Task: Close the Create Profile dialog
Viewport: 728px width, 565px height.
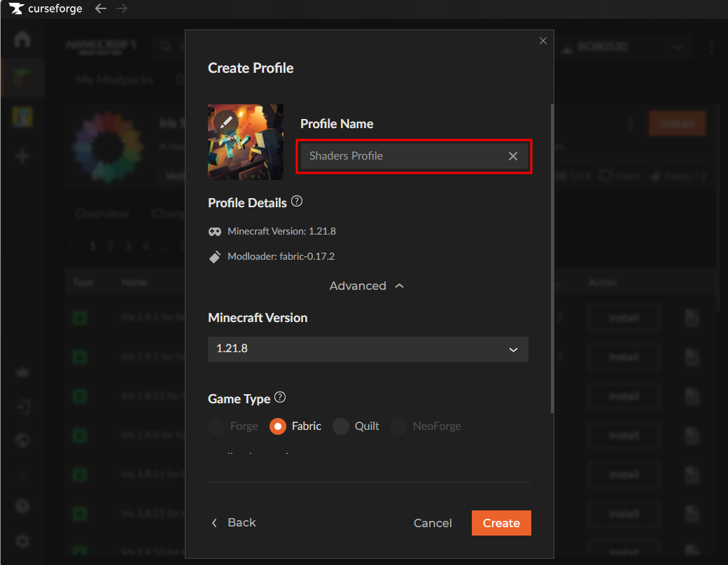Action: pyautogui.click(x=542, y=41)
